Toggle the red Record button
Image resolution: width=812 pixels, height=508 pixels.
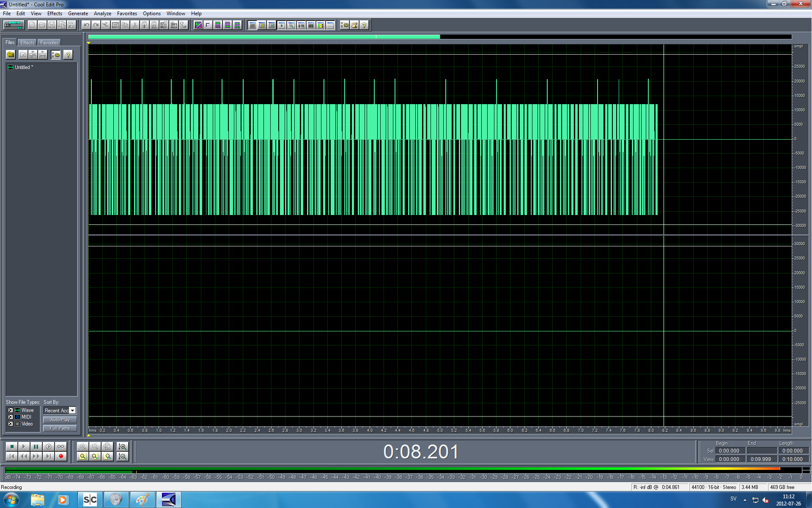61,456
